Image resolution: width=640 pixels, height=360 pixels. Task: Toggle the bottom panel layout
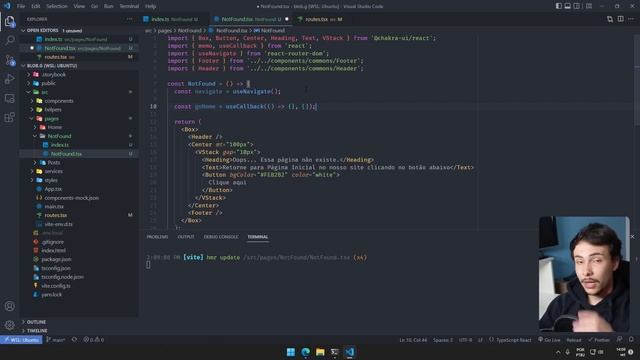coord(567,6)
